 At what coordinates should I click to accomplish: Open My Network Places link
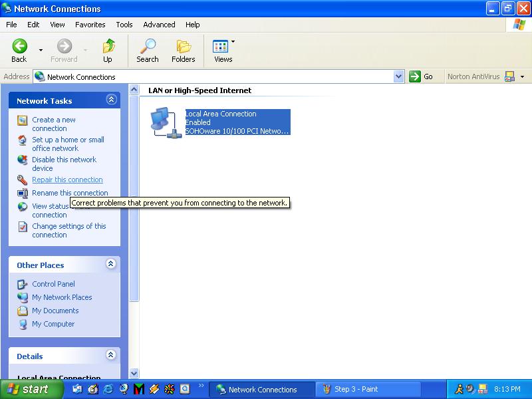pyautogui.click(x=62, y=297)
